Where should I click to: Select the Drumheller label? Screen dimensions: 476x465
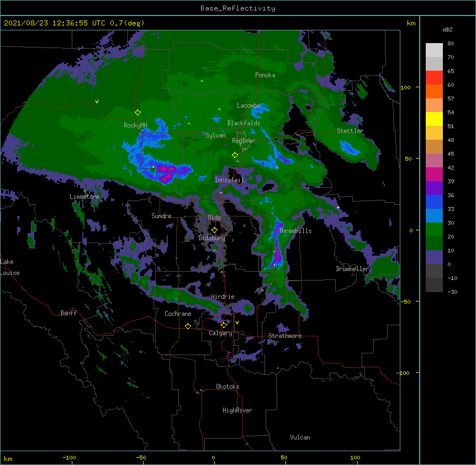tap(352, 269)
